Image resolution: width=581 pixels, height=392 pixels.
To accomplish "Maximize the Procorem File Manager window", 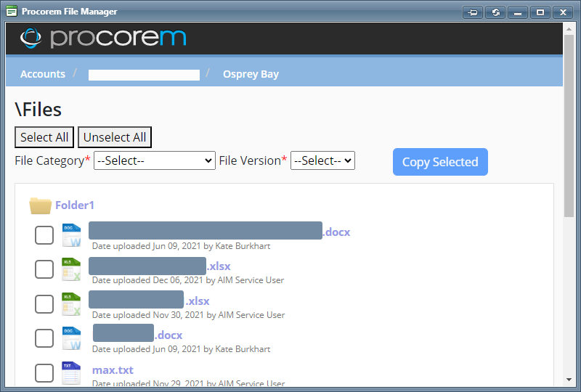I will tap(540, 12).
